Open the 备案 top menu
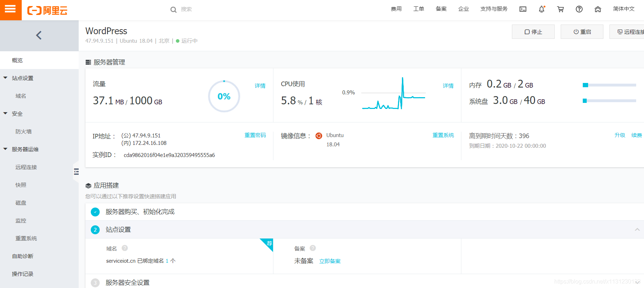This screenshot has height=288, width=644. (441, 9)
